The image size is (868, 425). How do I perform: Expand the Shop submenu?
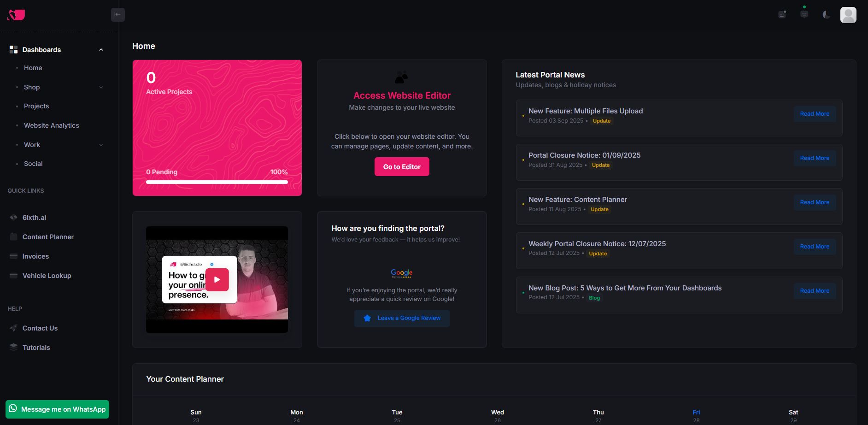pos(101,87)
